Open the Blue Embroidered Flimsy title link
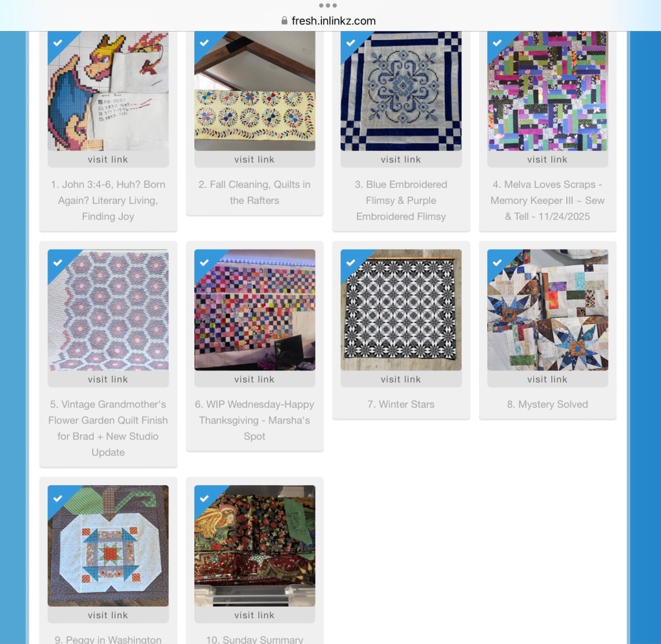Viewport: 661px width, 644px height. point(401,200)
